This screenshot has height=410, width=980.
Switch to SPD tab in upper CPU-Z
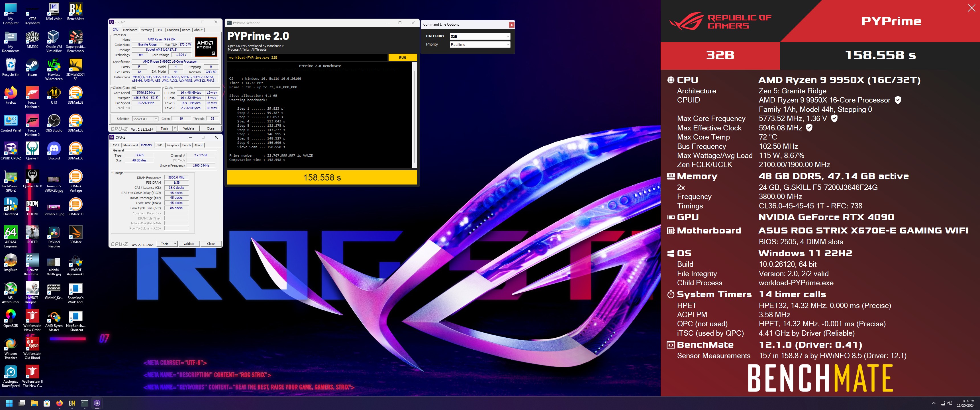(x=159, y=30)
